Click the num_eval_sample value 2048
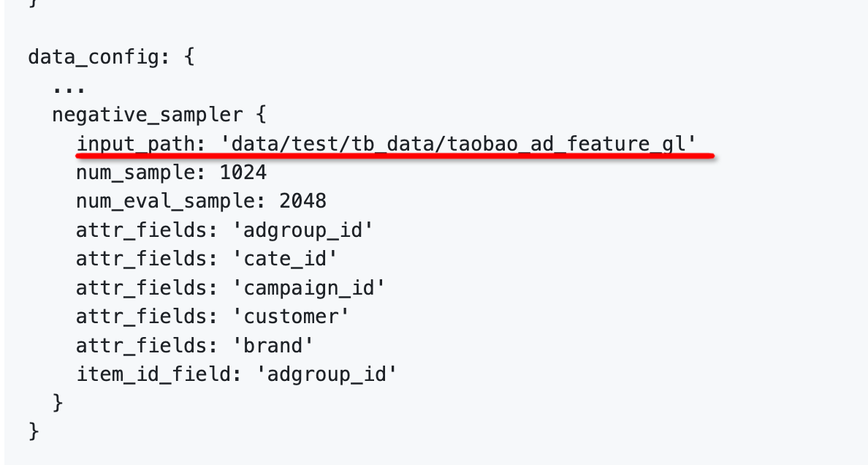868x465 pixels. (x=302, y=201)
